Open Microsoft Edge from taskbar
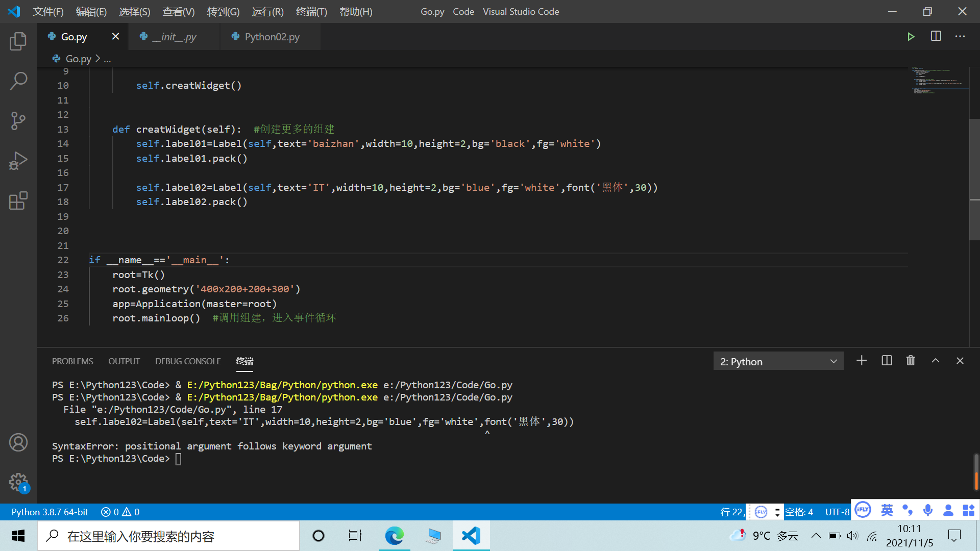The image size is (980, 551). point(394,536)
